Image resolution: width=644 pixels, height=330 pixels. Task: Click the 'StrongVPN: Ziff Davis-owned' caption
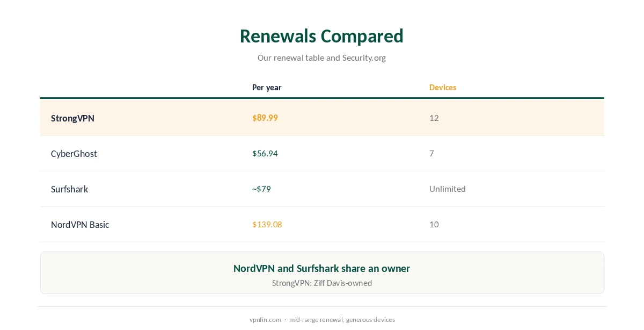[322, 283]
